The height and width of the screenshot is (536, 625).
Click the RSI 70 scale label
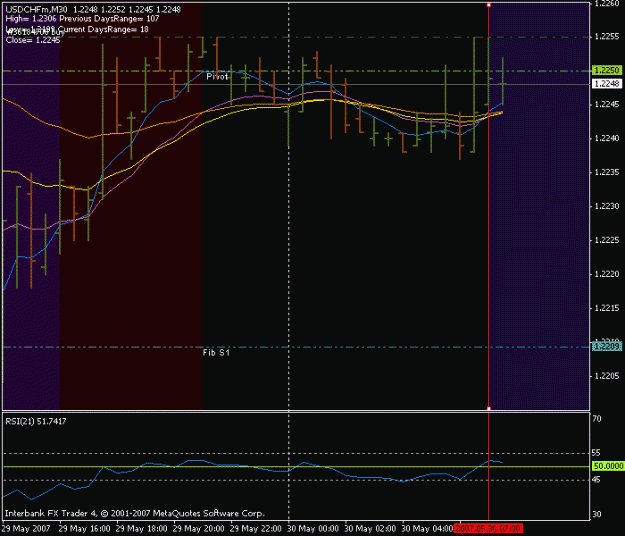pos(597,419)
